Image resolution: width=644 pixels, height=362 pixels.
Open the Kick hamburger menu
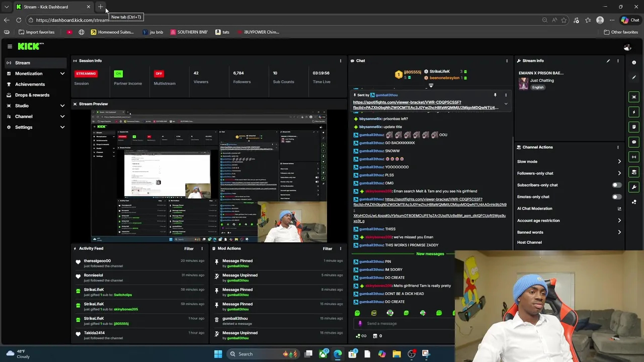10,46
